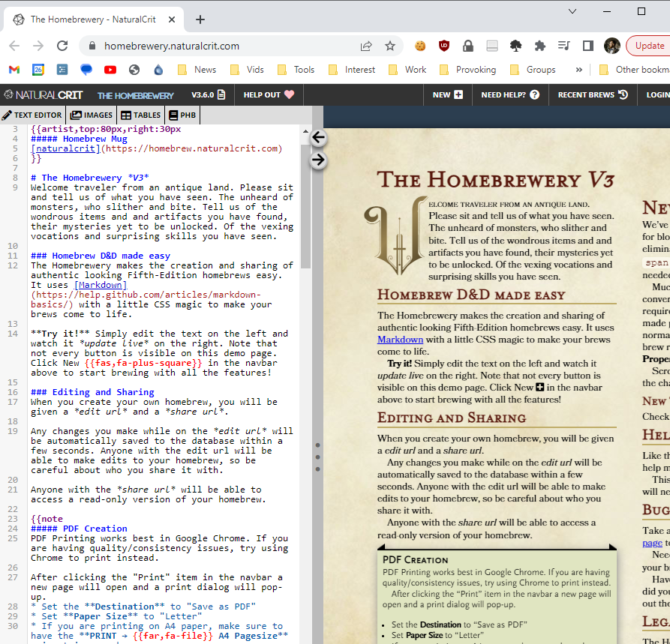Click The Homebrewery navbar title
Viewport: 670px width, 644px height.
136,96
